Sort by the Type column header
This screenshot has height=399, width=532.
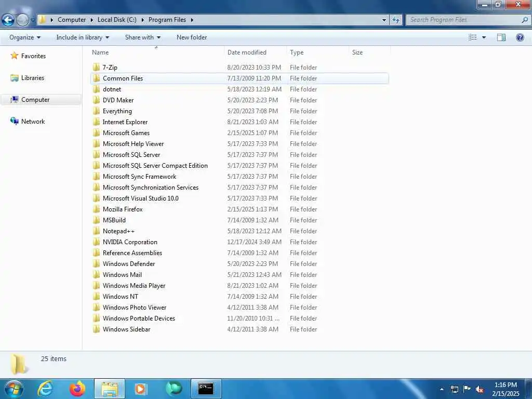(317, 52)
